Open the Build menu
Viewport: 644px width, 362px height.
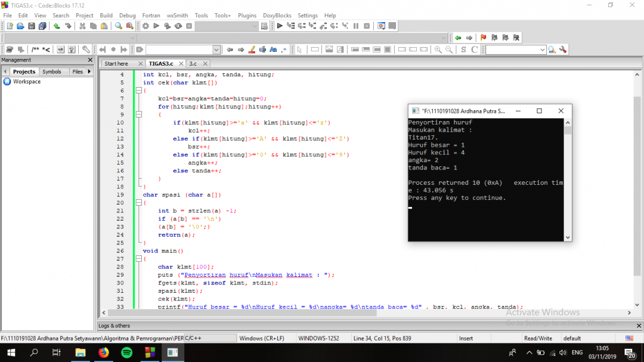pyautogui.click(x=106, y=15)
